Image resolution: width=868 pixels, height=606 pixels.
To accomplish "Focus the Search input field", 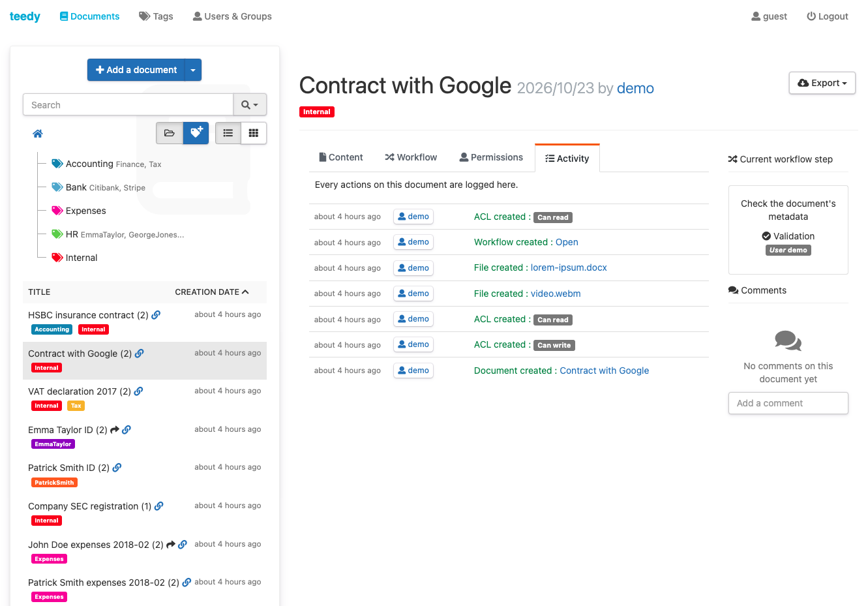I will coord(128,104).
